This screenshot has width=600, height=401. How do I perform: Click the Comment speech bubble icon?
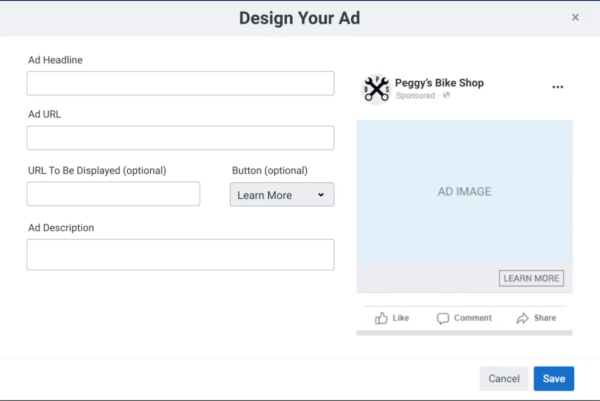coord(443,318)
